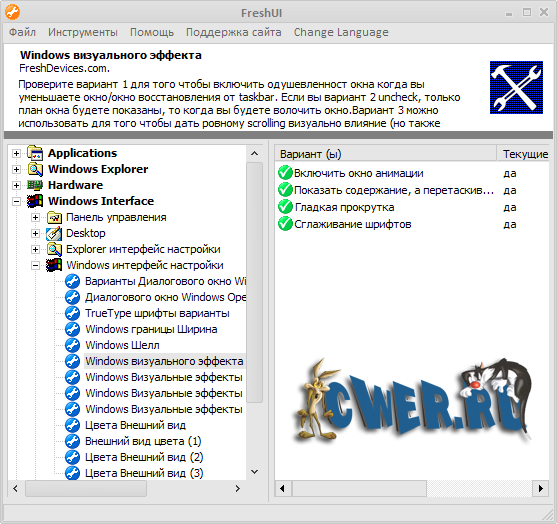Click the options list horizontal scrollbar thumb
557x524 pixels.
point(359,488)
